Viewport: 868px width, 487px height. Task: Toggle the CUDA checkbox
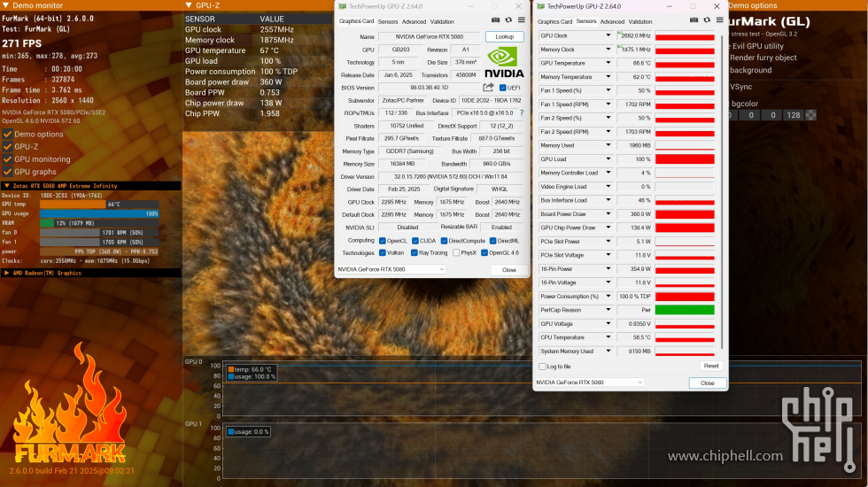pyautogui.click(x=415, y=241)
